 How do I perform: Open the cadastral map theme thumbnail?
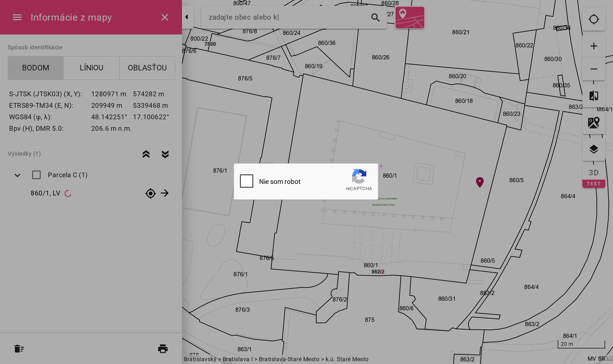(410, 17)
